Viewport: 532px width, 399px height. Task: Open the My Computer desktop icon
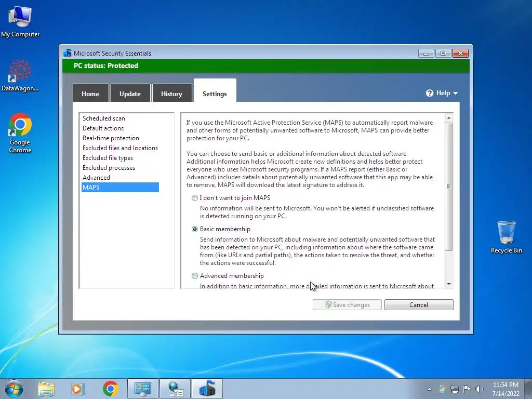coord(20,21)
